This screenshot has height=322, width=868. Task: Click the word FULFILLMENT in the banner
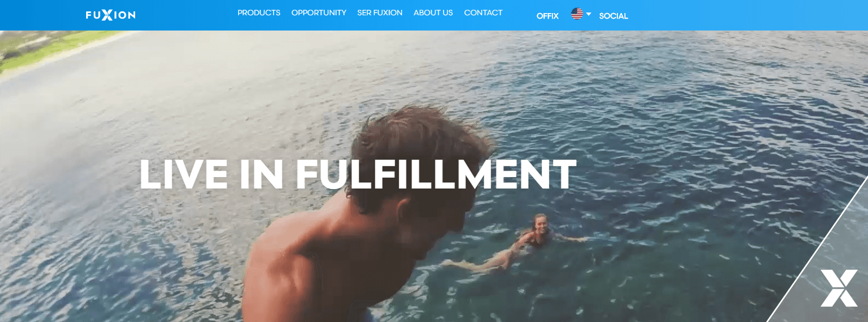(436, 174)
